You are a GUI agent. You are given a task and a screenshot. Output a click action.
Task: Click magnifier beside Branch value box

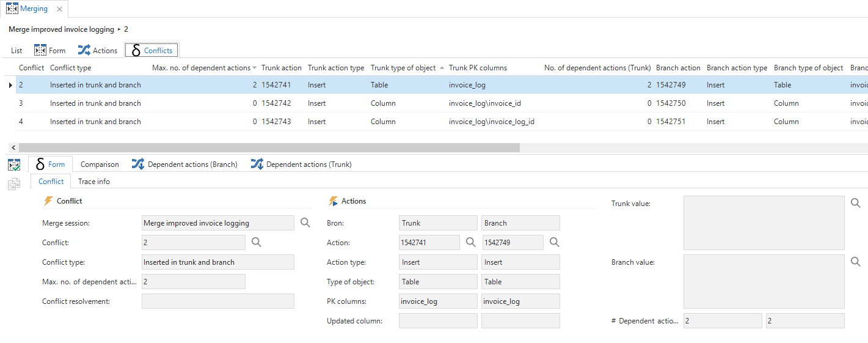tap(856, 262)
